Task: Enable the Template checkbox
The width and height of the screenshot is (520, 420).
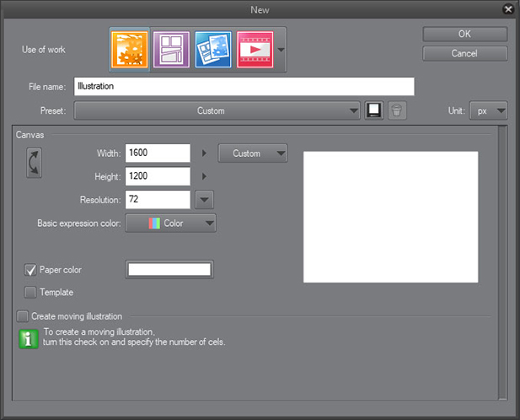Action: click(31, 292)
